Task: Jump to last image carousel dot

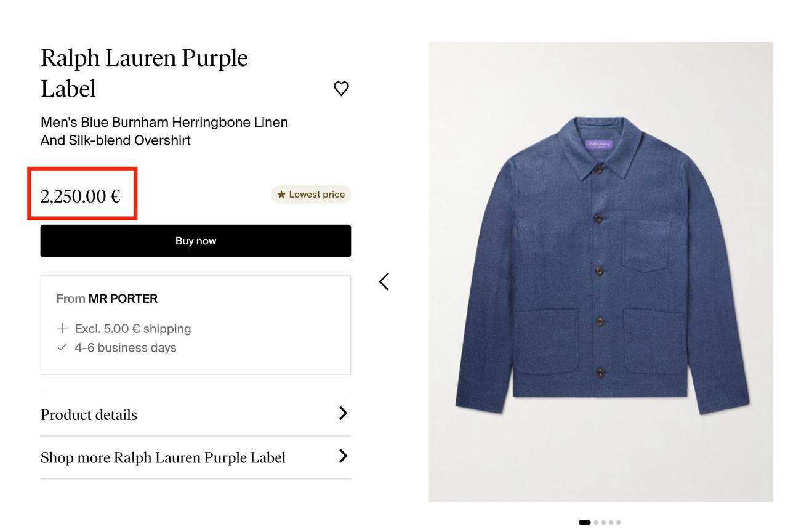Action: [x=618, y=523]
